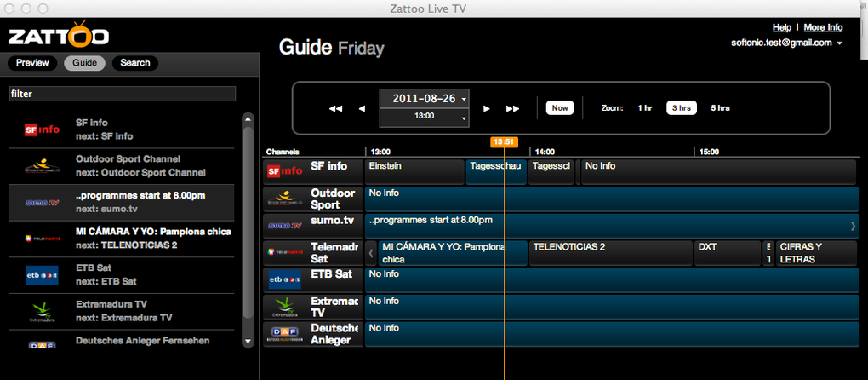Click Telemadrid Sat logo in guide grid
This screenshot has height=380, width=868.
(285, 252)
